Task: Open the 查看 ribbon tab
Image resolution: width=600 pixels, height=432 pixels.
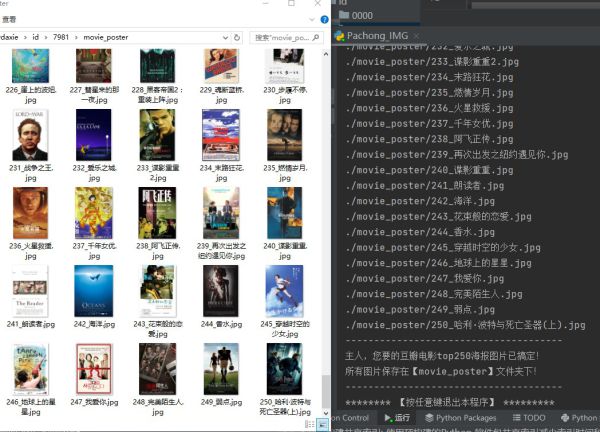Action: [x=8, y=19]
